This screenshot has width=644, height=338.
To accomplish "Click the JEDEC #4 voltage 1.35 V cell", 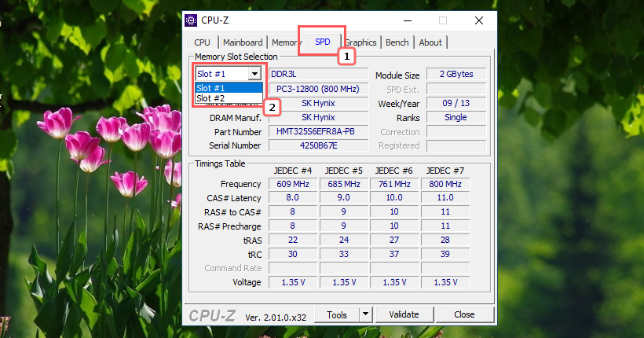I will point(293,282).
